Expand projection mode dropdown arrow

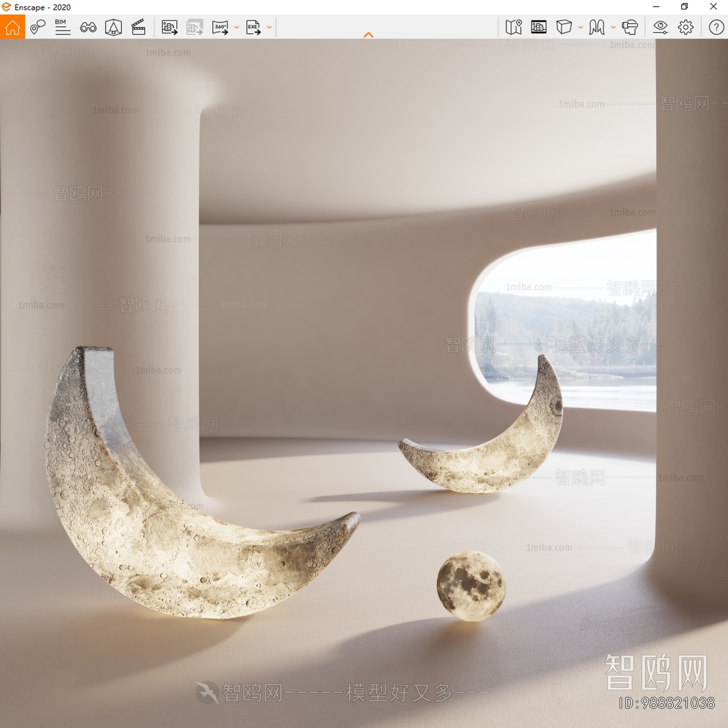580,27
